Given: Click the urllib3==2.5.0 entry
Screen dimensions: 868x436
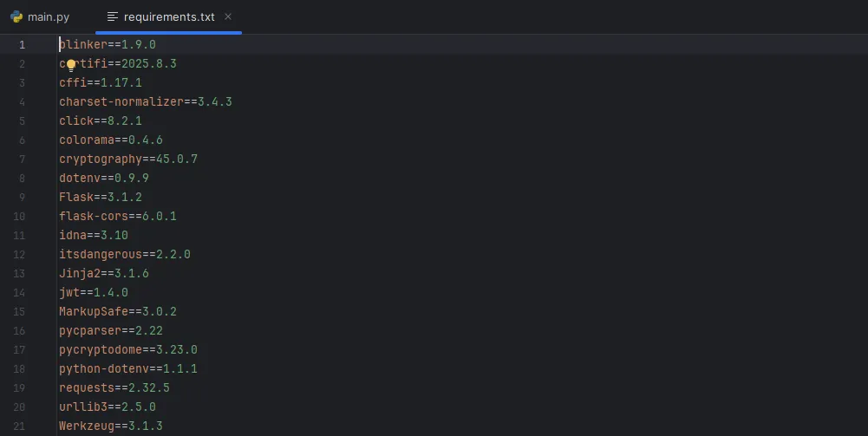Looking at the screenshot, I should (x=107, y=407).
